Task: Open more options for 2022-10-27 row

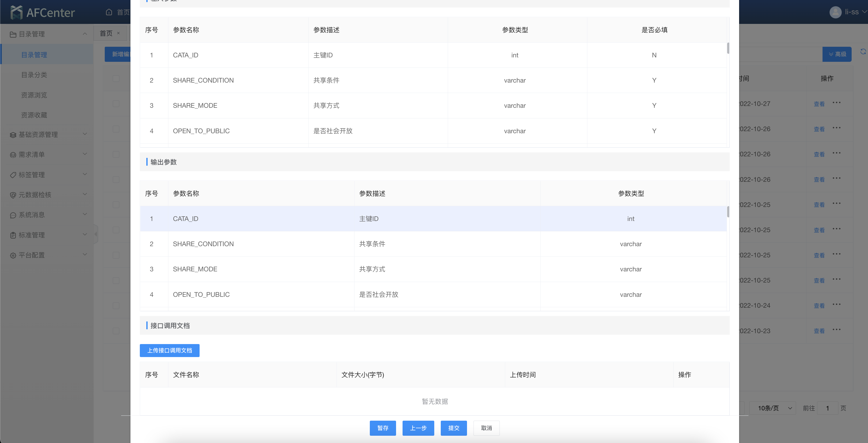Action: pos(836,103)
